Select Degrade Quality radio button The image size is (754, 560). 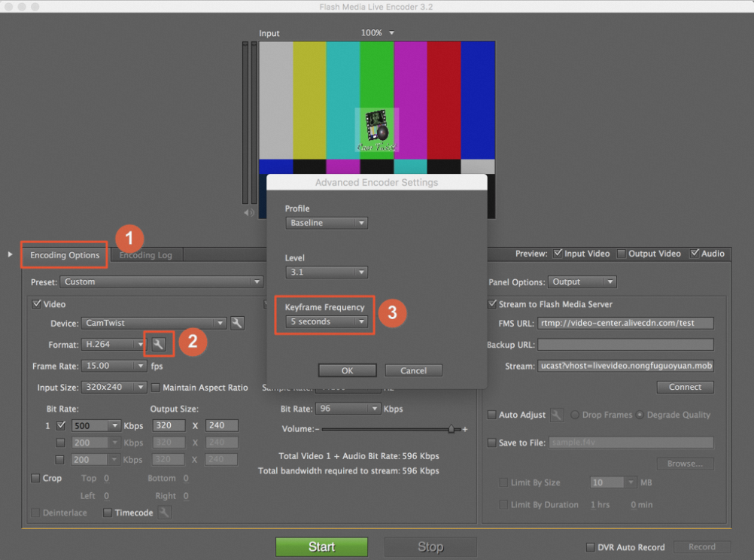click(x=640, y=415)
